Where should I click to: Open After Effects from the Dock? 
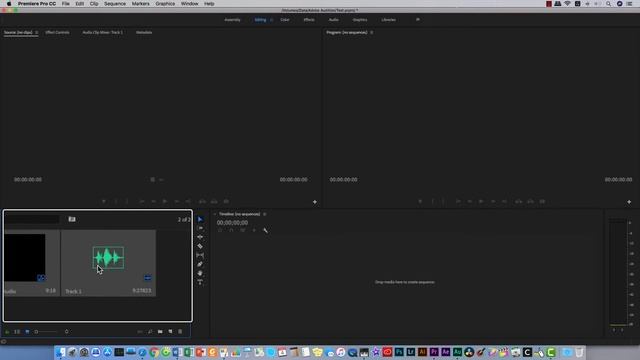(x=445, y=352)
